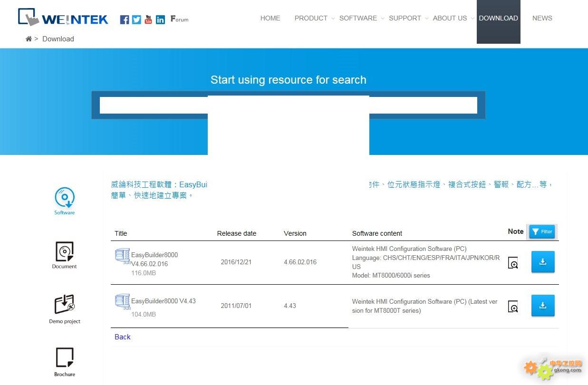Select the Brochure sidebar icon
The width and height of the screenshot is (588, 385).
(65, 362)
